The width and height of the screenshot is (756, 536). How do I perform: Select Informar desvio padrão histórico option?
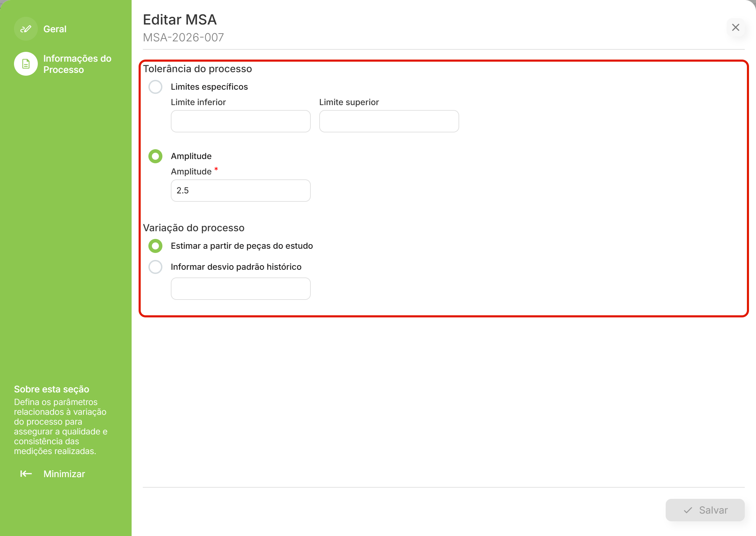[155, 267]
